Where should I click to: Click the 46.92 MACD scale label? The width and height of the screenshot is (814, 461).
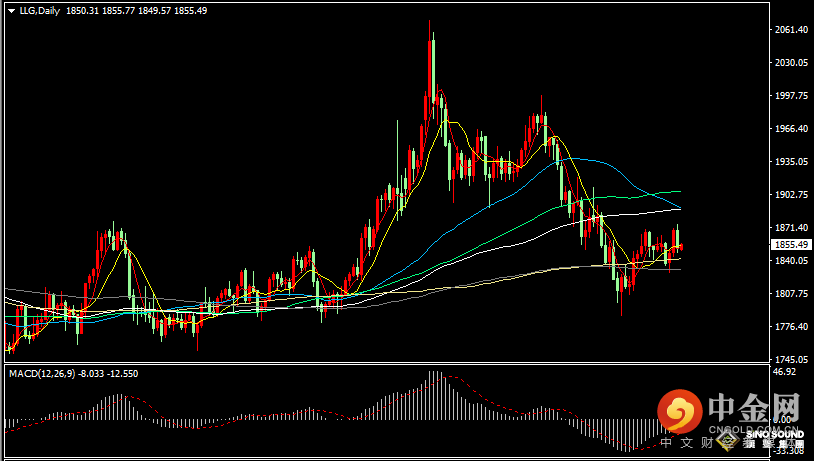(785, 372)
